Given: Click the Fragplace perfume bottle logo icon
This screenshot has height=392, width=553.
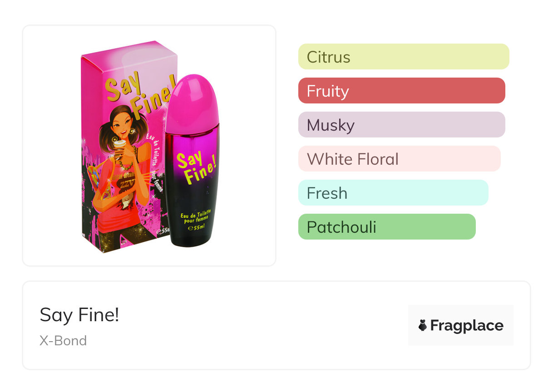Looking at the screenshot, I should [423, 325].
